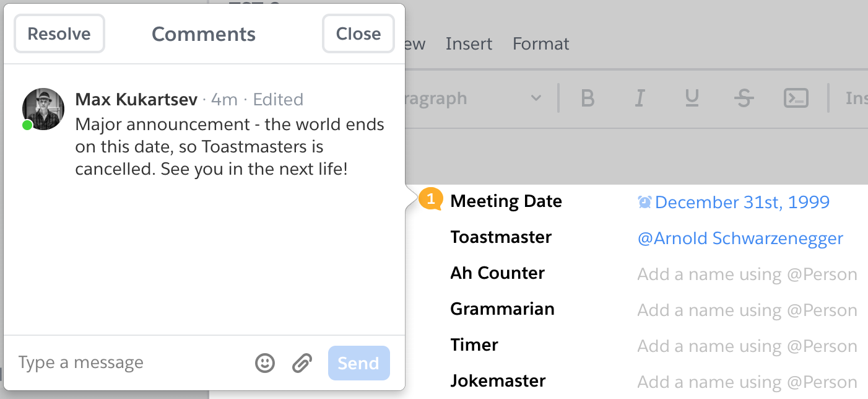
Task: Click the Ah Counter label
Action: (498, 273)
